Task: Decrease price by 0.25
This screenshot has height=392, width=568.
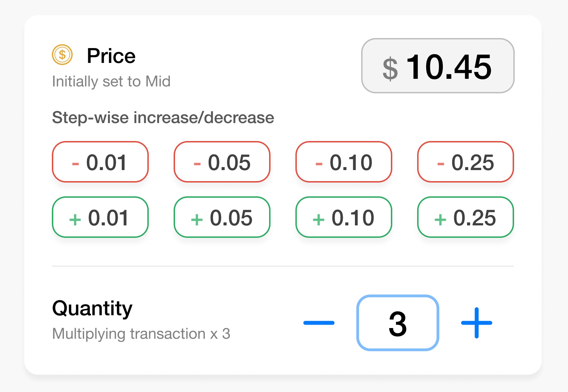Action: (x=466, y=162)
